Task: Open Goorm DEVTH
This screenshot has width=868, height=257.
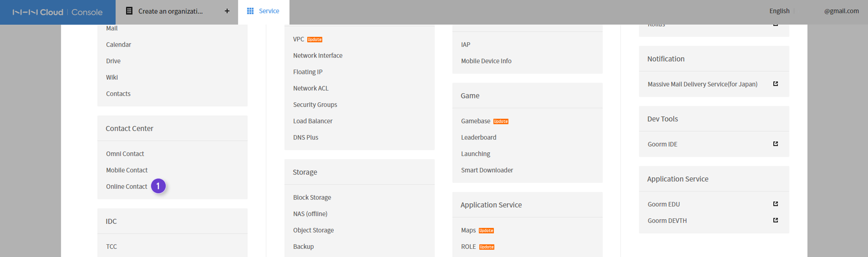Action: pyautogui.click(x=667, y=221)
